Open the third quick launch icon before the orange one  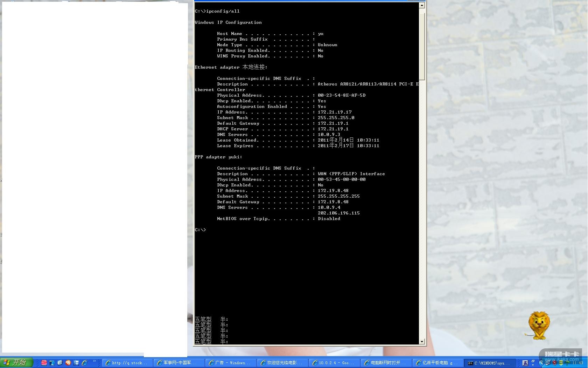(60, 363)
